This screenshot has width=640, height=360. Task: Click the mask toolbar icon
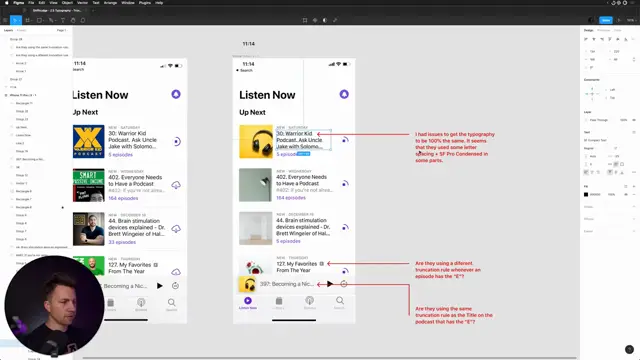(325, 20)
